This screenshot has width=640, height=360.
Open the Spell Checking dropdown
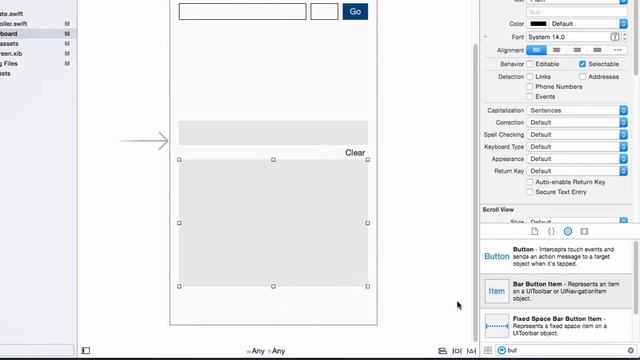[577, 134]
